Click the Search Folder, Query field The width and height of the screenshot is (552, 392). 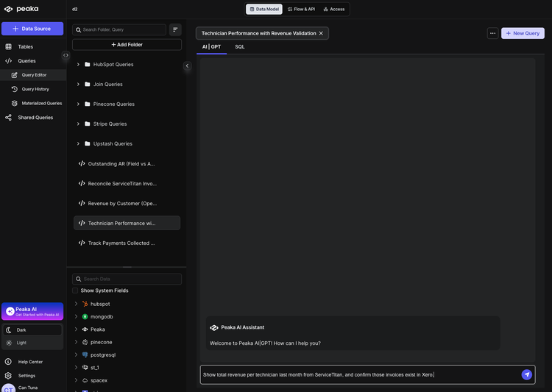tap(122, 29)
